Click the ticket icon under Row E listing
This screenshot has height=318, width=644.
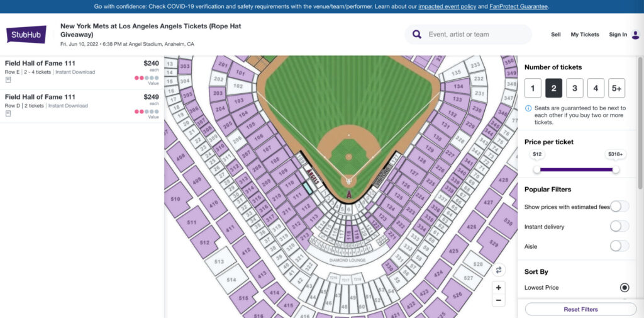coord(8,80)
